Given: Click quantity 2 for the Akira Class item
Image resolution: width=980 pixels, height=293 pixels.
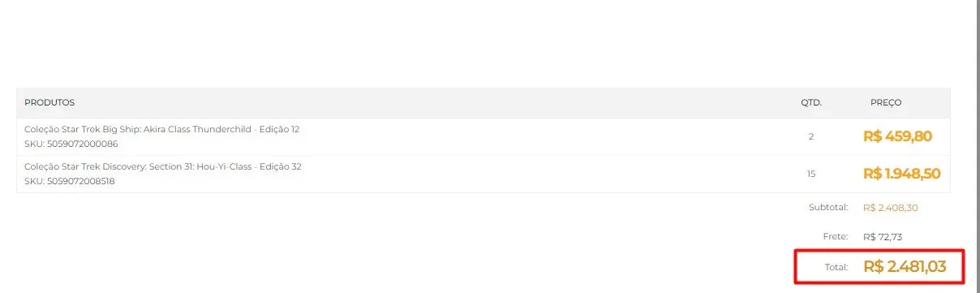Looking at the screenshot, I should point(811,136).
